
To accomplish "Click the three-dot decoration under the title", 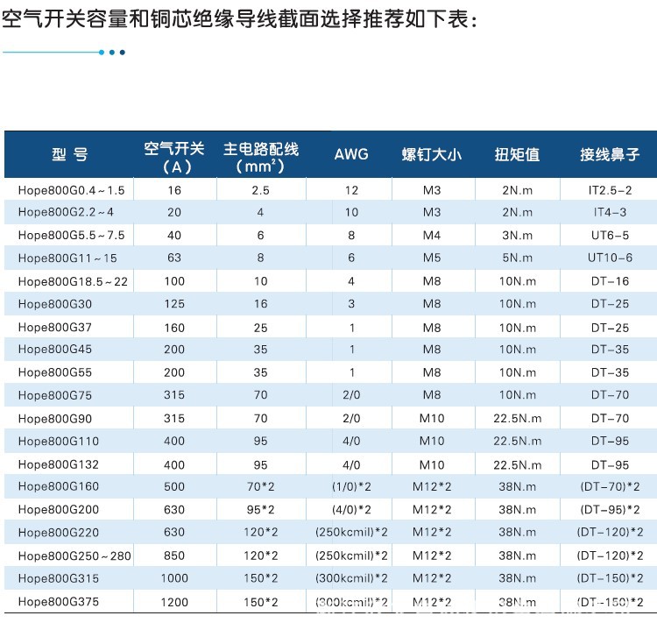I will click(x=112, y=53).
